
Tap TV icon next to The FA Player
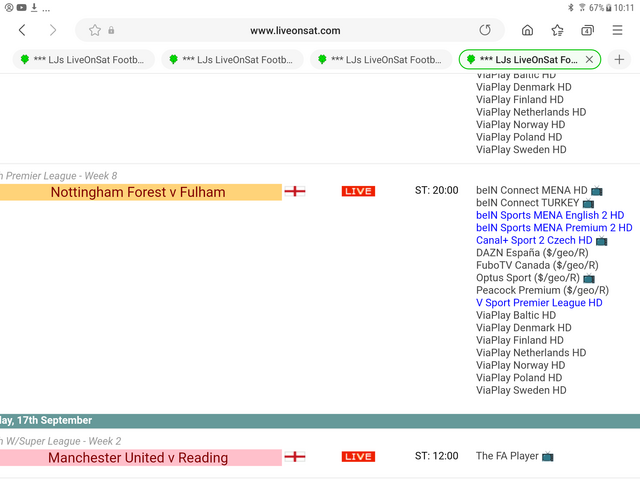pos(548,456)
